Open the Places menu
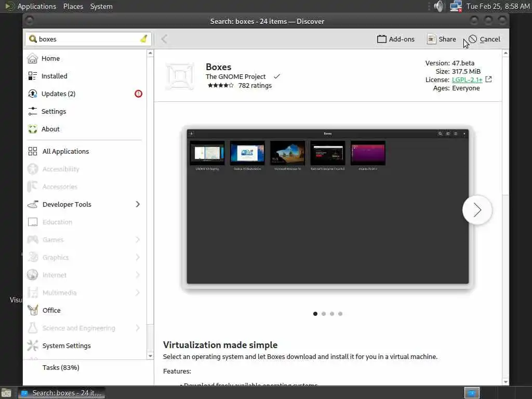532x399 pixels. [73, 6]
